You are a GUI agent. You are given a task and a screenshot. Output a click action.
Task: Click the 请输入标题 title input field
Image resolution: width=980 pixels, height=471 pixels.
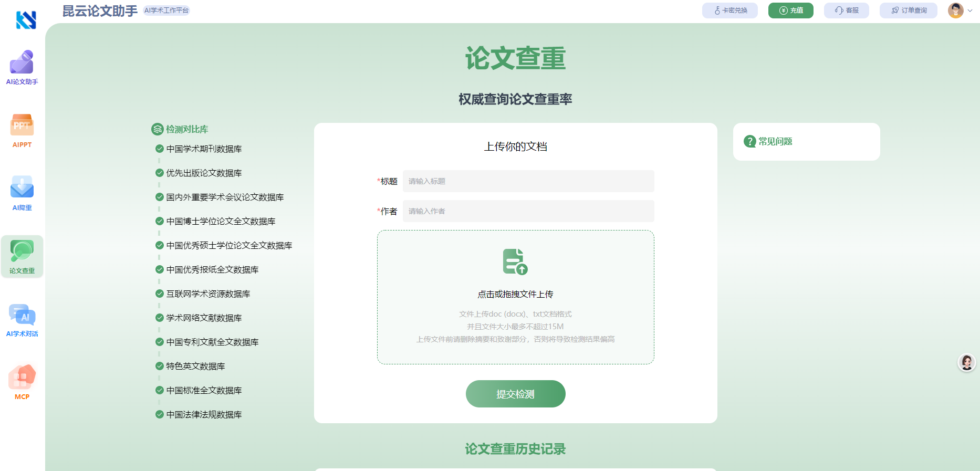point(528,181)
